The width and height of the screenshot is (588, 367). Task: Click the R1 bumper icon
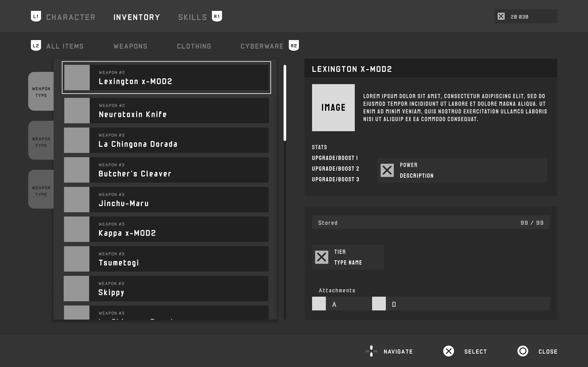coord(217,17)
